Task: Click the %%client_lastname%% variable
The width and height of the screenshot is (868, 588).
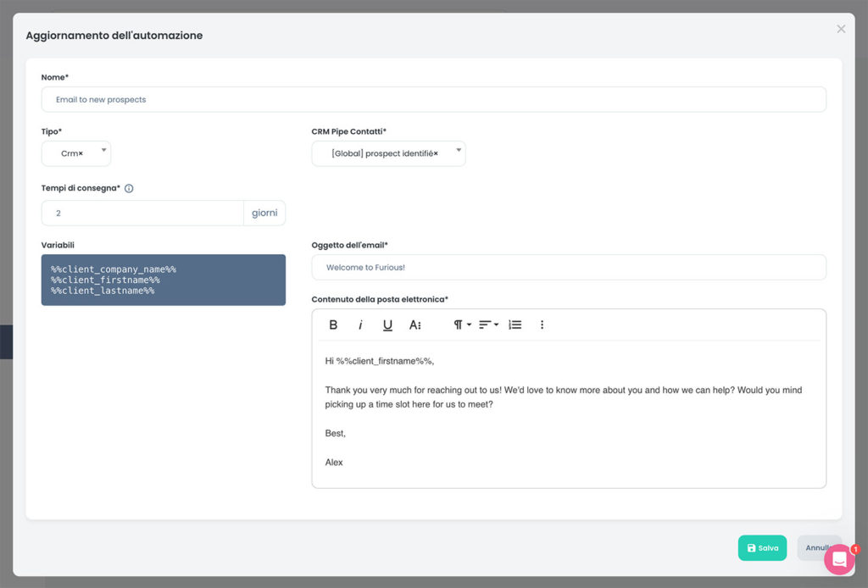Action: pyautogui.click(x=103, y=291)
